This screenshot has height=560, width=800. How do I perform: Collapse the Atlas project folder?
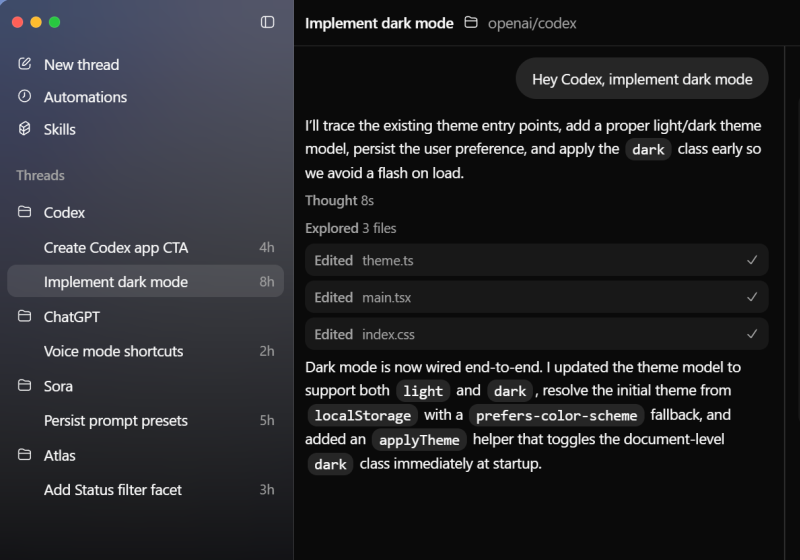pyautogui.click(x=25, y=455)
